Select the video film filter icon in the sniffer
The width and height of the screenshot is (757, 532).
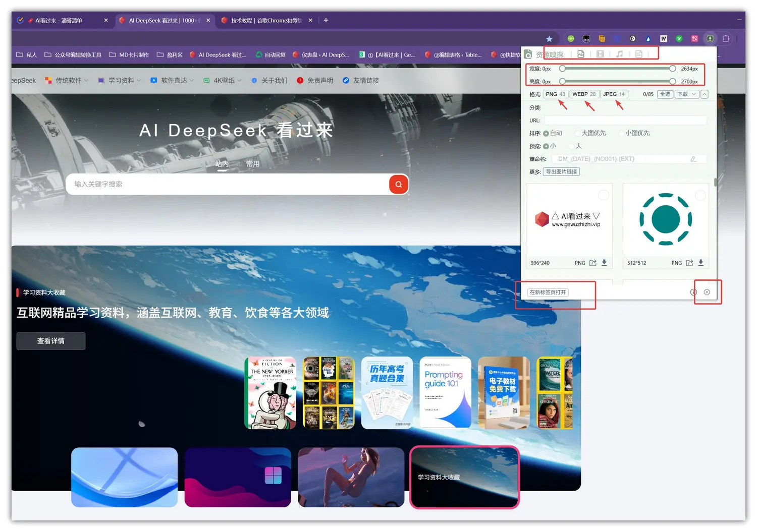coord(600,54)
